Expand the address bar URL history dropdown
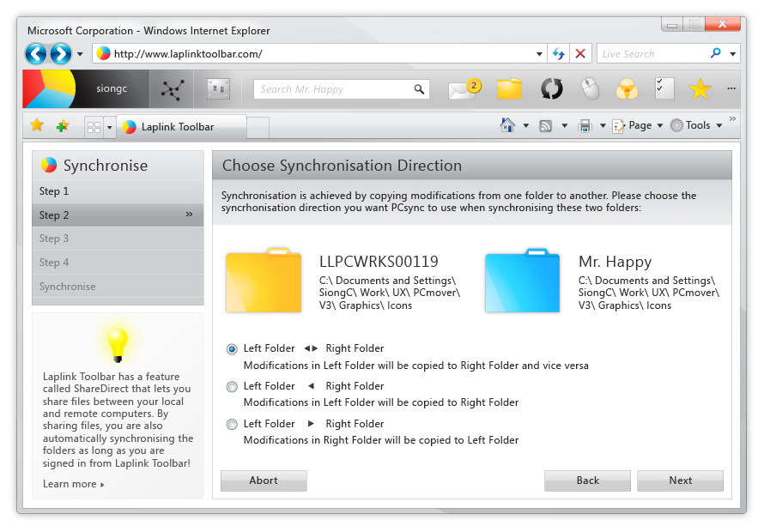 (x=540, y=53)
